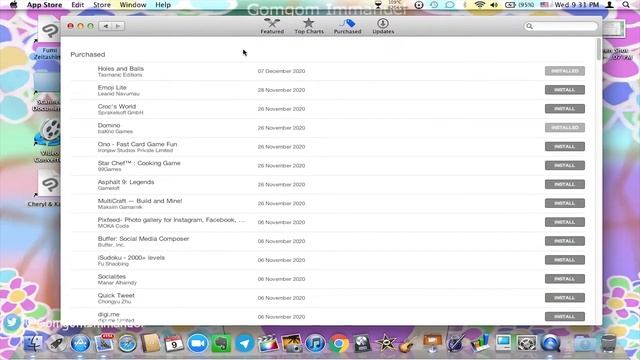This screenshot has width=640, height=360.
Task: Launch iTunes from the Dock
Action: (x=315, y=343)
